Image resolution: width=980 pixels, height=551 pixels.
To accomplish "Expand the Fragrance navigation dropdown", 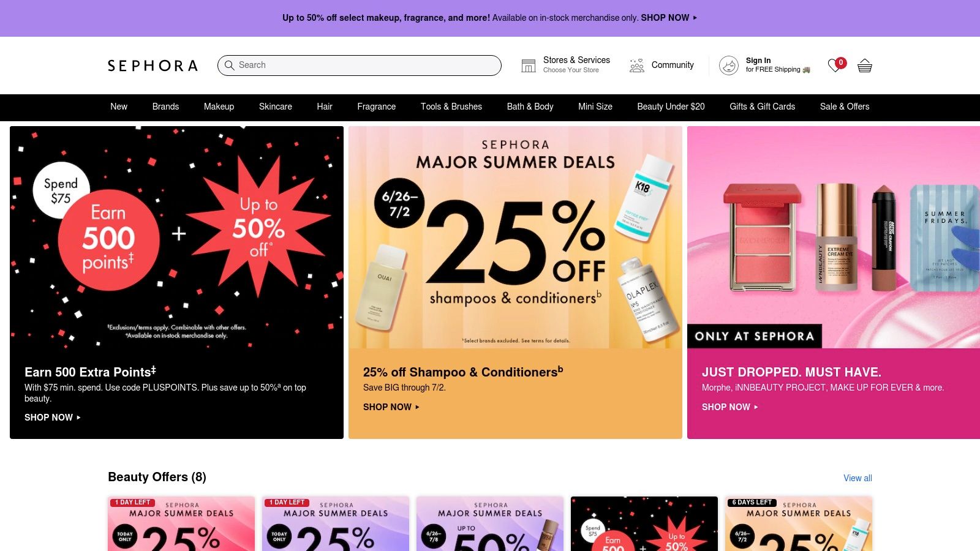I will [377, 107].
